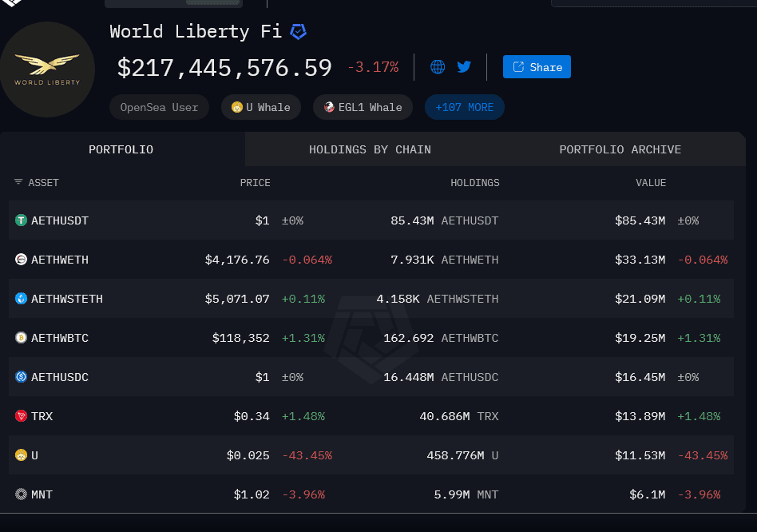Click the $19.25M value cell
757x532 pixels.
[640, 338]
